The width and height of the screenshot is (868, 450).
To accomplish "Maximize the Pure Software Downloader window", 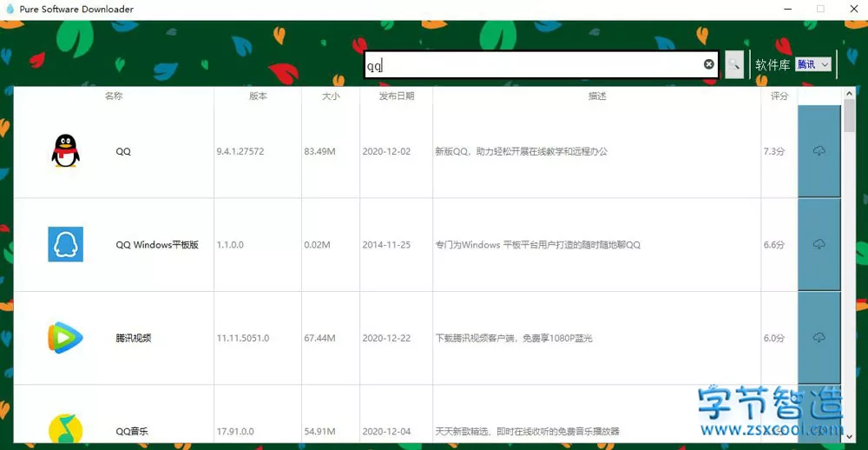I will [821, 9].
